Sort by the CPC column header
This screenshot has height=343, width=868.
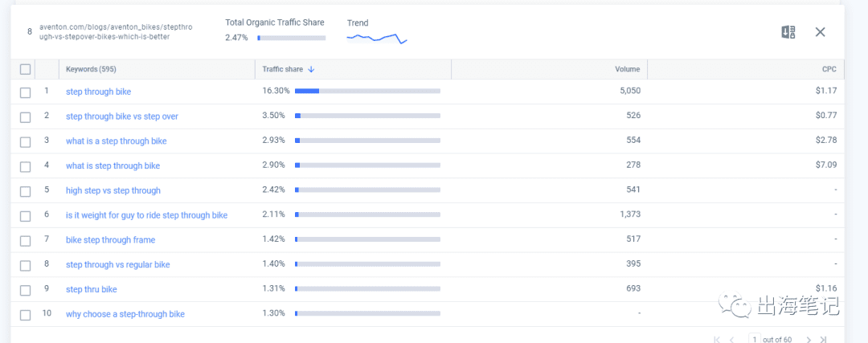click(829, 69)
